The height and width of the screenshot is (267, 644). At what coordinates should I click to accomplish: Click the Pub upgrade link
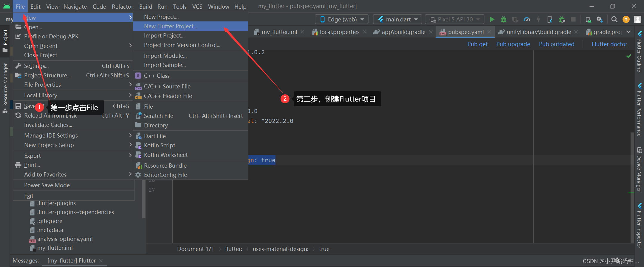tap(513, 44)
